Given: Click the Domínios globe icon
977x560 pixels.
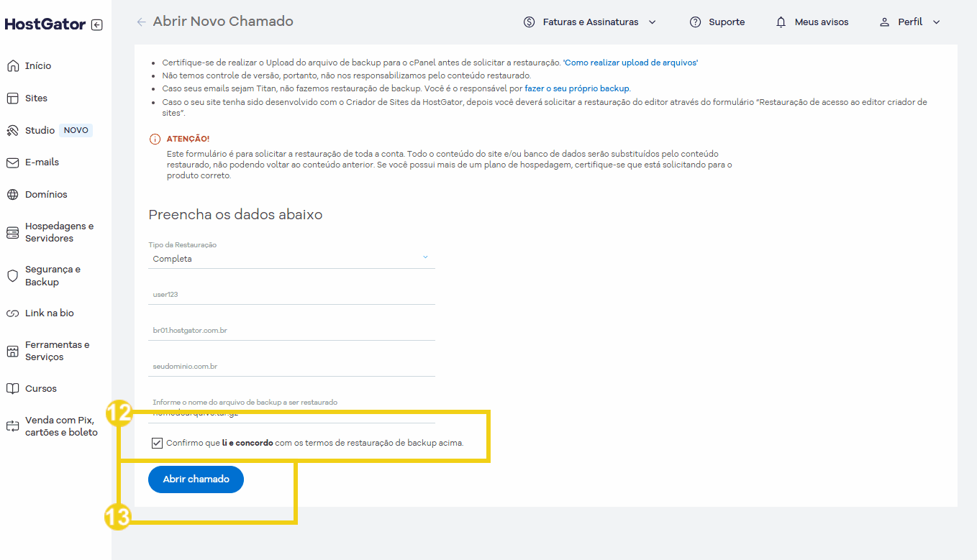Looking at the screenshot, I should pyautogui.click(x=12, y=195).
